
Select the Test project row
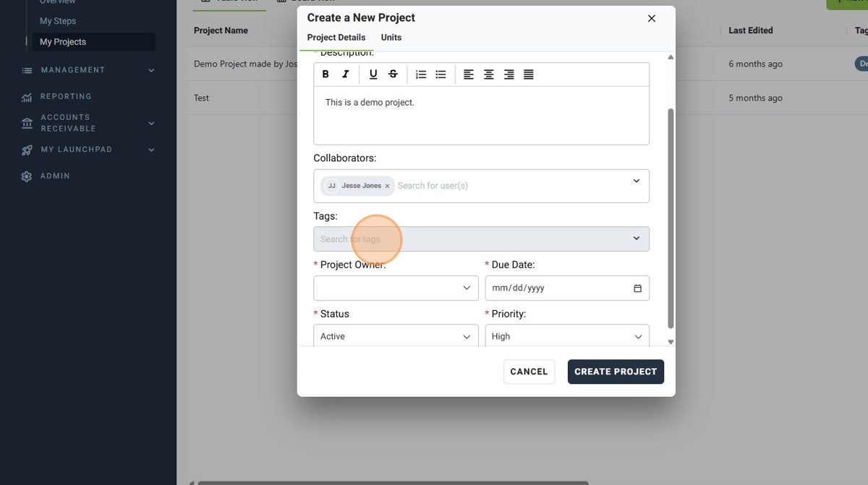pyautogui.click(x=201, y=98)
